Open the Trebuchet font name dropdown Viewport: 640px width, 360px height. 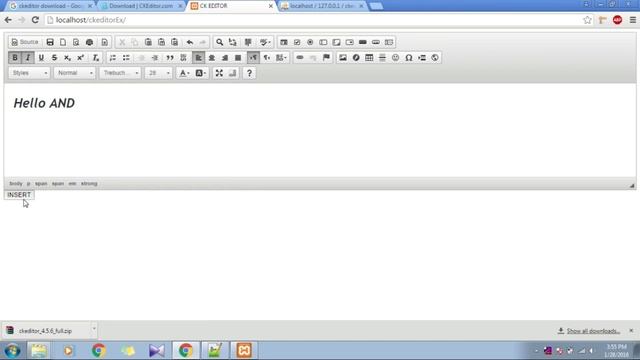pos(120,73)
